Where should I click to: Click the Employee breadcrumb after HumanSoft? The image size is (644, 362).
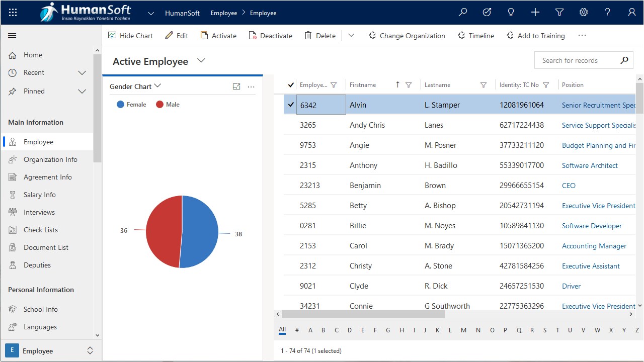pyautogui.click(x=224, y=13)
